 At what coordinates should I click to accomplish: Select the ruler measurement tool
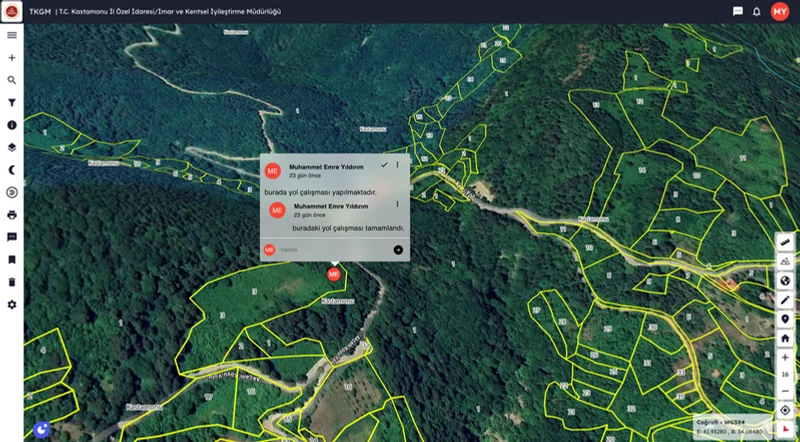[785, 243]
